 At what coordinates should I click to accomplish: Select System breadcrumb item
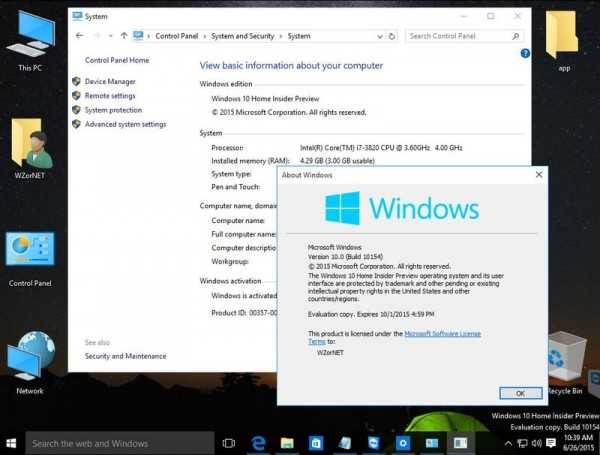[299, 36]
